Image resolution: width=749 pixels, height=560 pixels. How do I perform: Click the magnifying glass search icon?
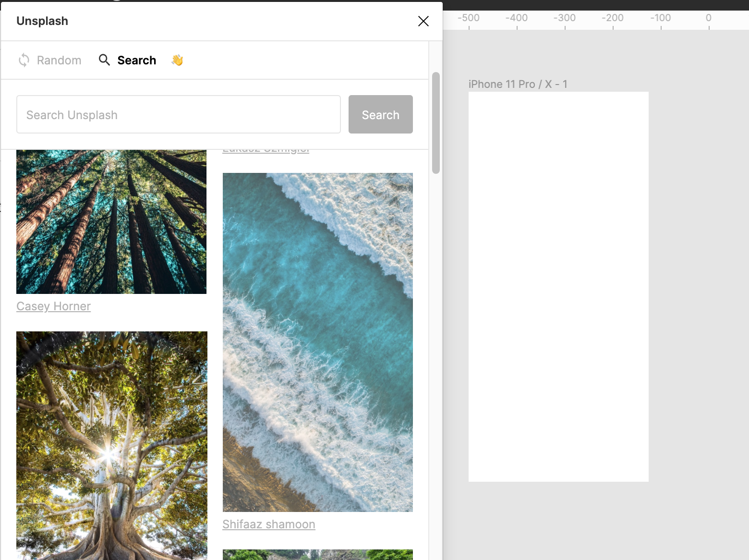[104, 60]
